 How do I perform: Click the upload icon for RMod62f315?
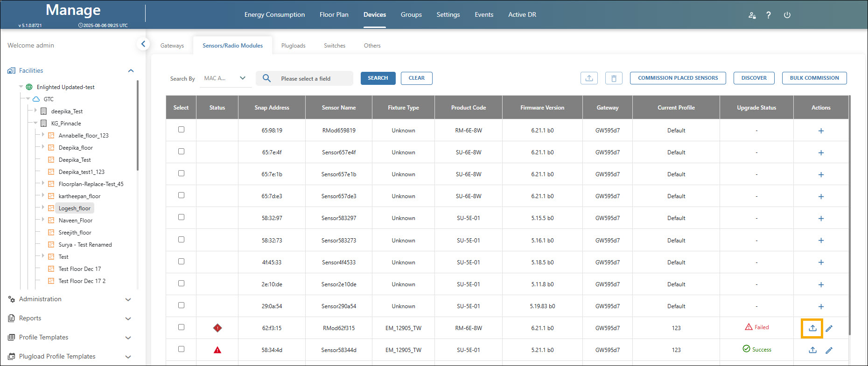pos(812,328)
